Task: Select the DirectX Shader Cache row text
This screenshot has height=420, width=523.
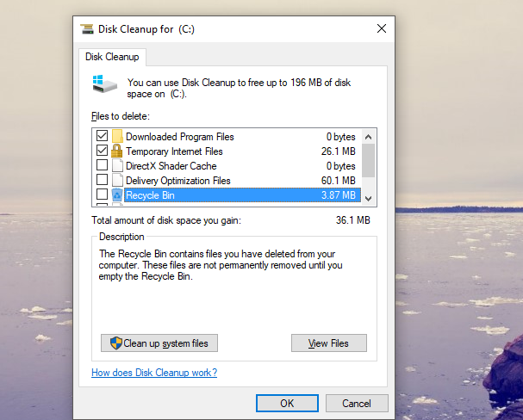Action: tap(171, 166)
